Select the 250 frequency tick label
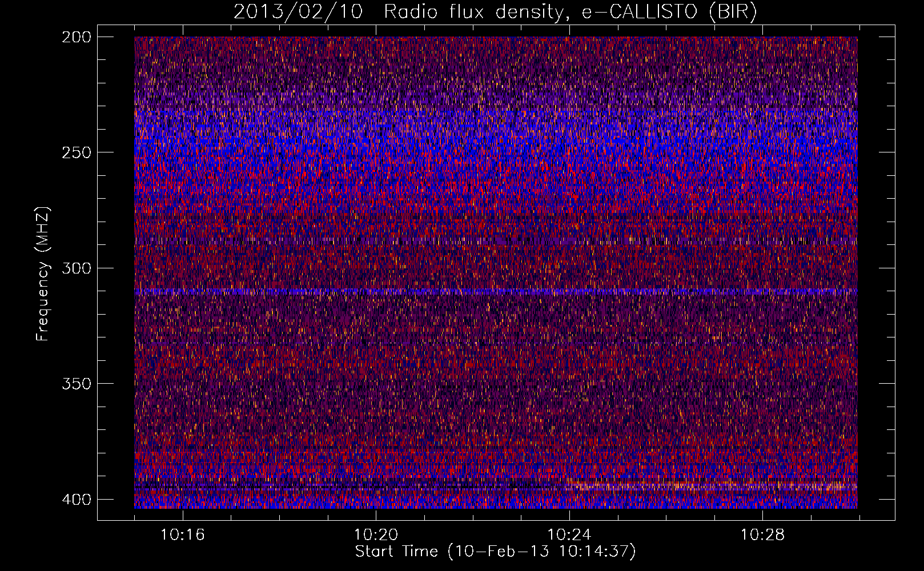This screenshot has width=924, height=571. click(x=76, y=152)
